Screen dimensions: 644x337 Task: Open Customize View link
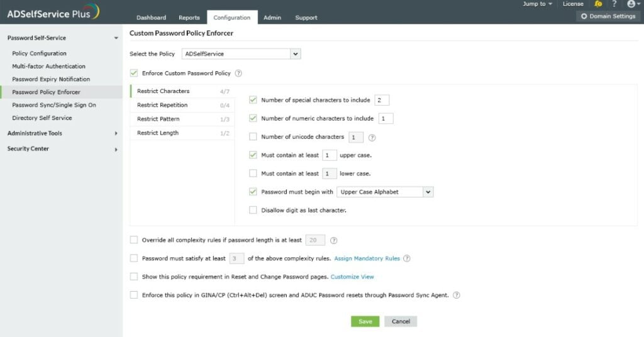(352, 277)
